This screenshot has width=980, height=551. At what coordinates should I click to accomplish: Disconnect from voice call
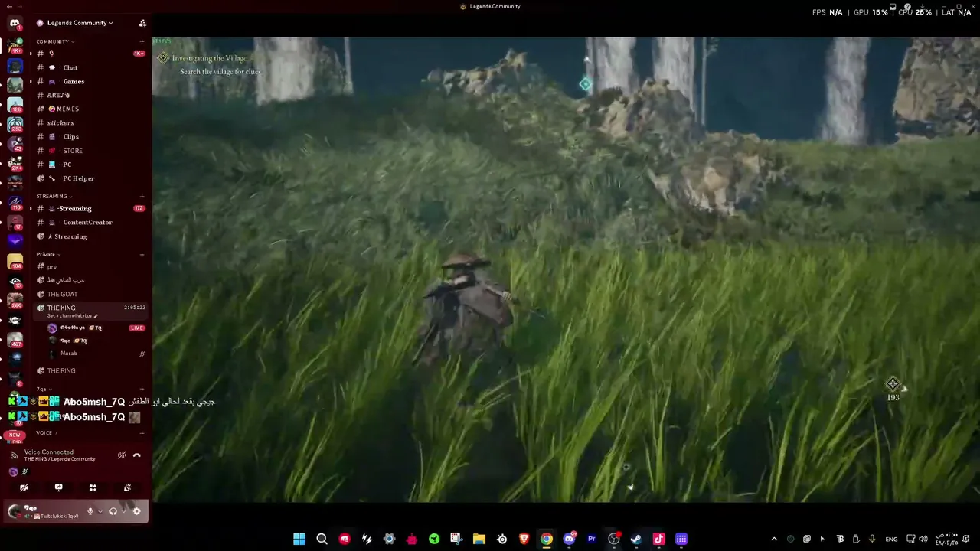coord(137,455)
